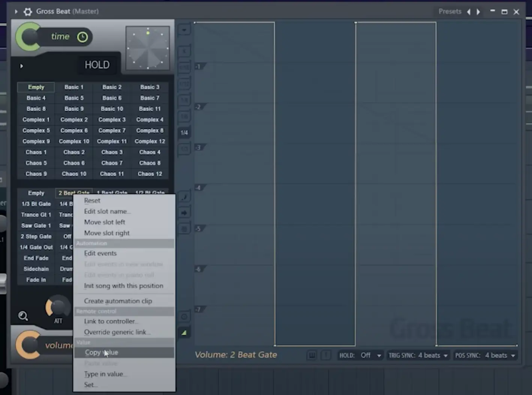Click the time clock icon
This screenshot has height=395, width=532.
click(82, 37)
